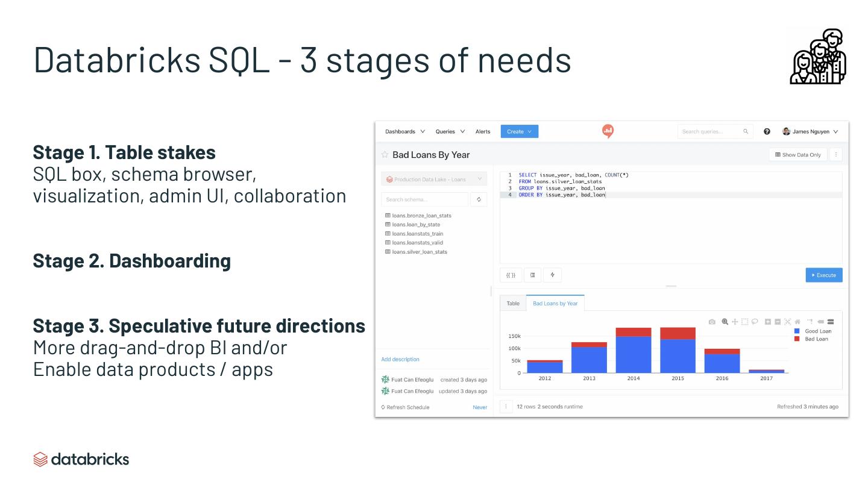The width and height of the screenshot is (868, 488).
Task: Toggle autocomplete with the lightning bolt button
Action: (x=552, y=275)
